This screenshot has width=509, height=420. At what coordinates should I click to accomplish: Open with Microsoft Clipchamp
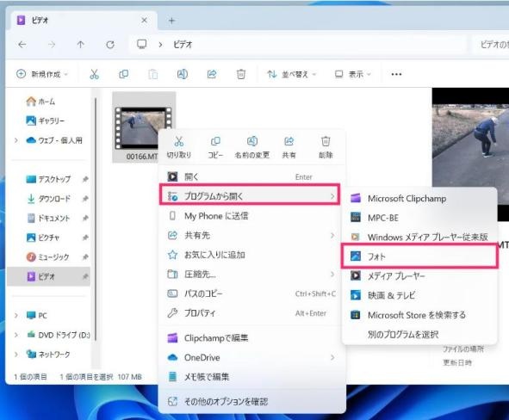pos(419,199)
